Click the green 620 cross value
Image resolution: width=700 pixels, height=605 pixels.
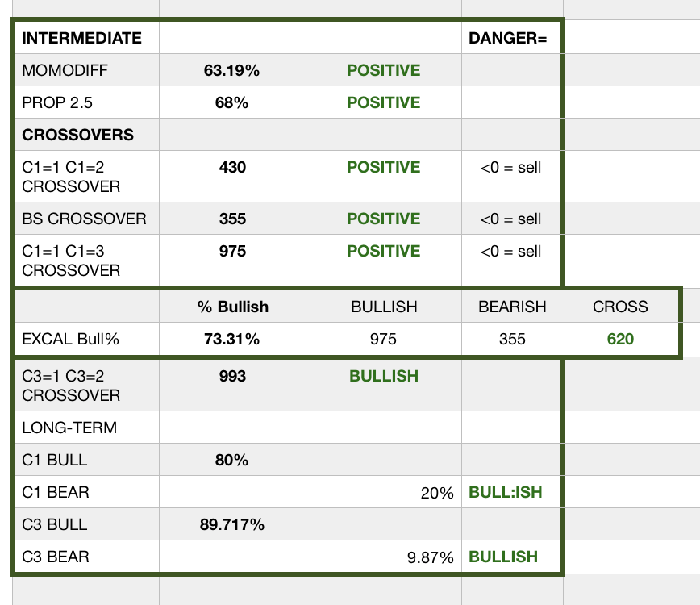(620, 340)
